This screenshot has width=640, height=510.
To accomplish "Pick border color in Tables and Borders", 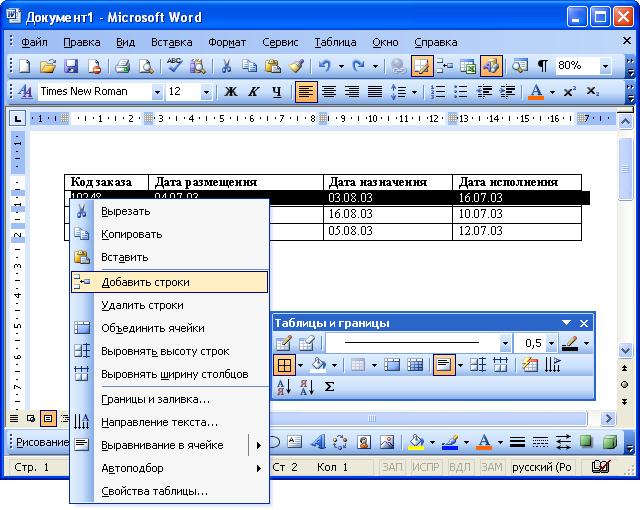I will 570,344.
